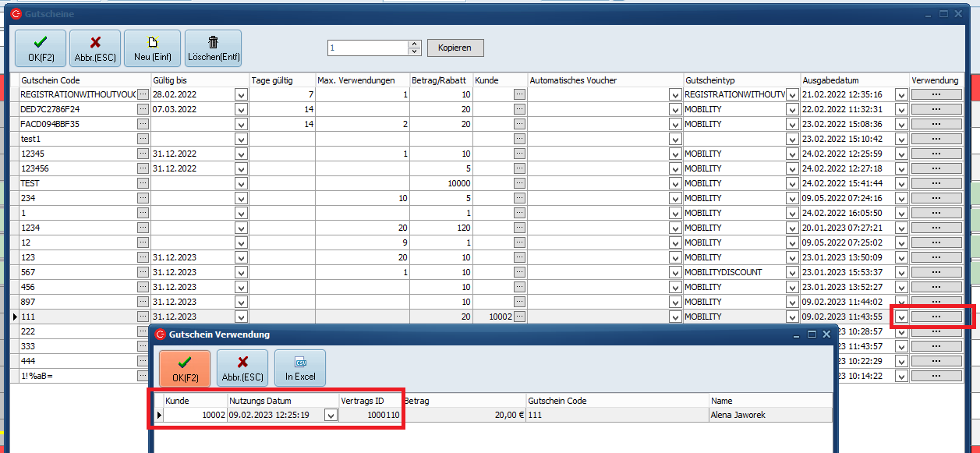Click Löschen(Entf) trash icon
Viewport: 980px width, 453px height.
point(213,48)
